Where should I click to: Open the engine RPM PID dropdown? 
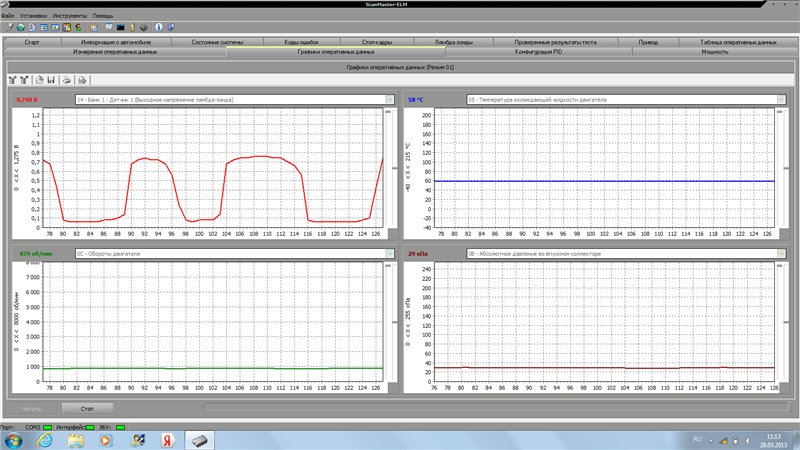click(385, 254)
